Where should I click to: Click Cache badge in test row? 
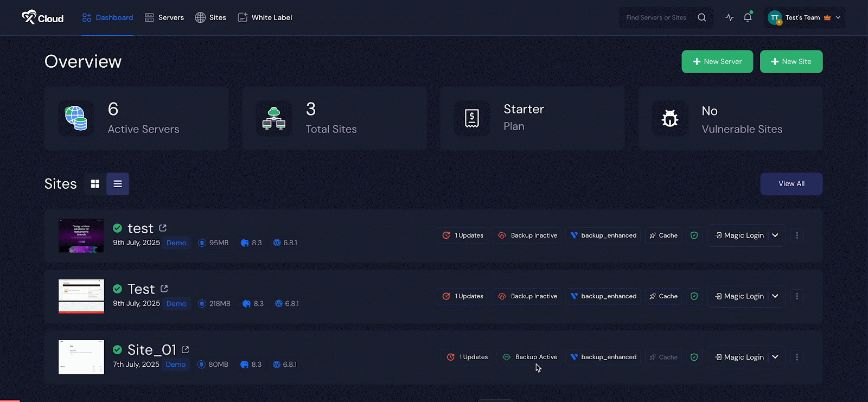point(663,235)
